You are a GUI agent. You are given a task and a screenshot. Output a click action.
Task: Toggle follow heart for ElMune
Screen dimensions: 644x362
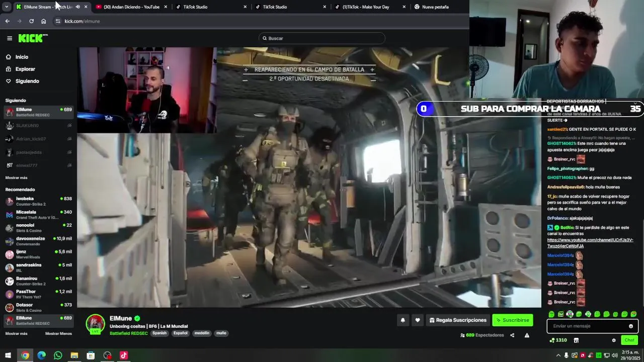417,320
